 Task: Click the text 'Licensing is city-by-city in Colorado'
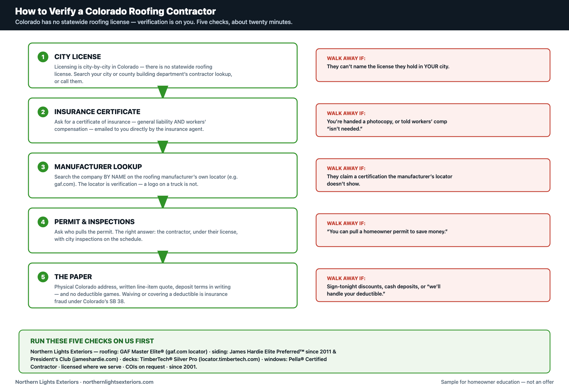[x=96, y=67]
